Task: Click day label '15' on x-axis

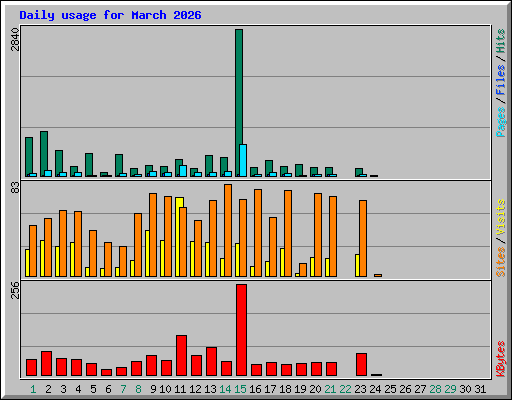Action: tap(240, 389)
